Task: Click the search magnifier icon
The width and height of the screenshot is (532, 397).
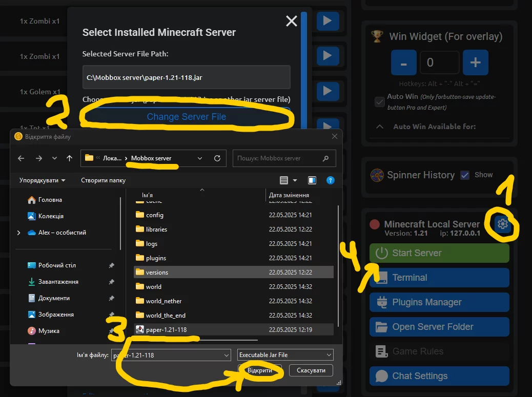Action: coord(326,158)
